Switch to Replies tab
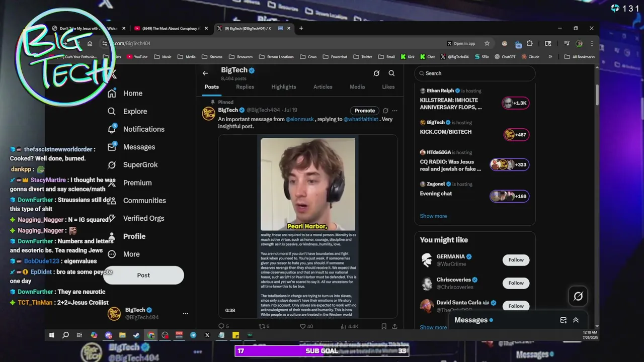The height and width of the screenshot is (362, 644). pos(245,87)
